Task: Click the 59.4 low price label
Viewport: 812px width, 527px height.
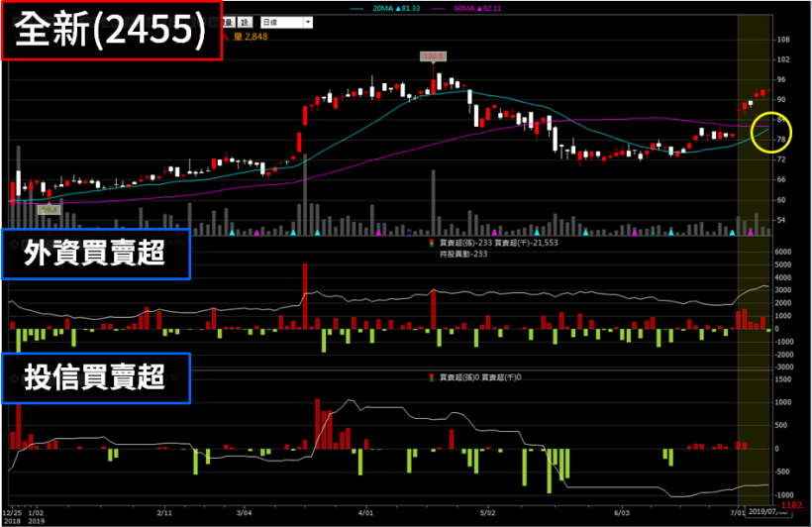Action: pos(50,209)
